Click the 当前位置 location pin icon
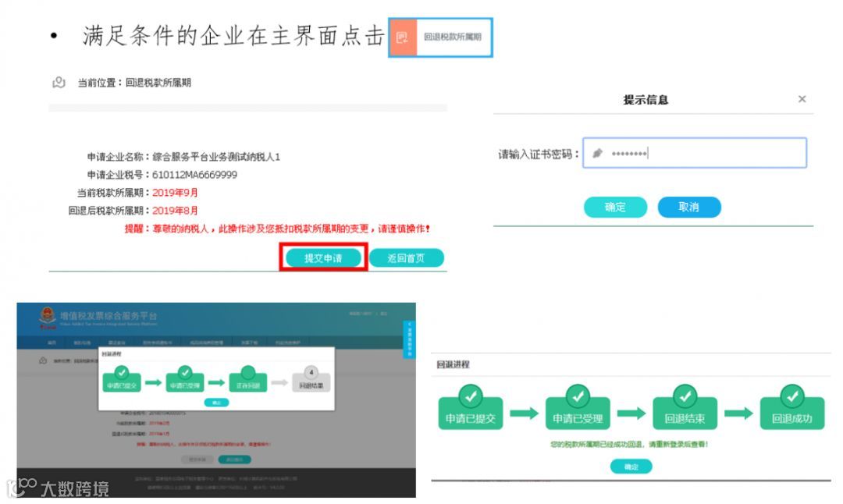 click(x=58, y=82)
